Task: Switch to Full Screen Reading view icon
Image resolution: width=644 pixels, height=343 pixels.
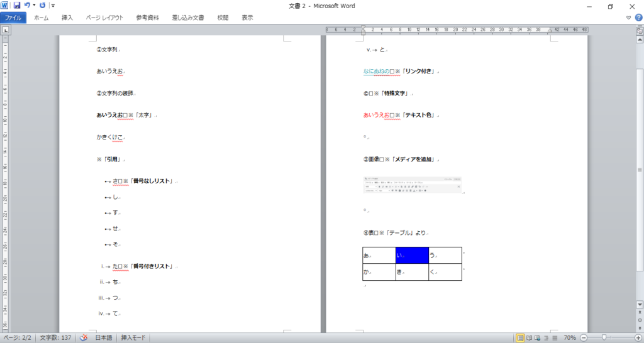Action: pos(530,338)
